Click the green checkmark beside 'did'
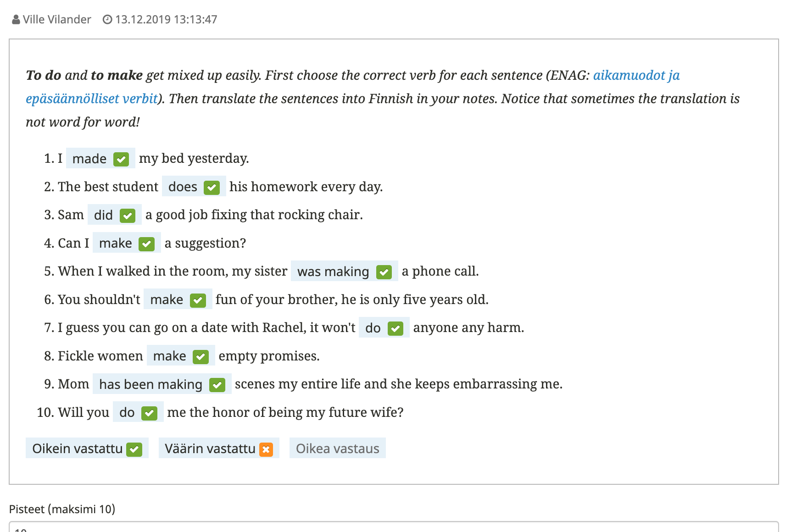Viewport: 791px width, 532px height. [x=128, y=216]
